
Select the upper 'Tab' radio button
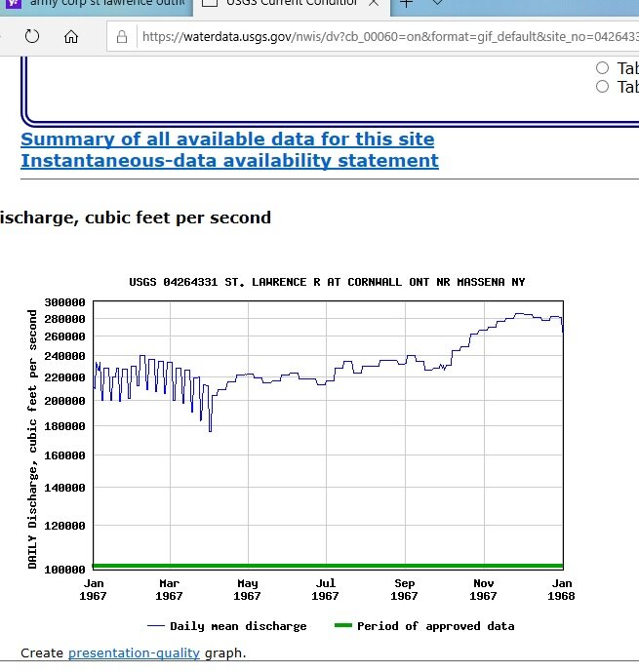point(602,67)
